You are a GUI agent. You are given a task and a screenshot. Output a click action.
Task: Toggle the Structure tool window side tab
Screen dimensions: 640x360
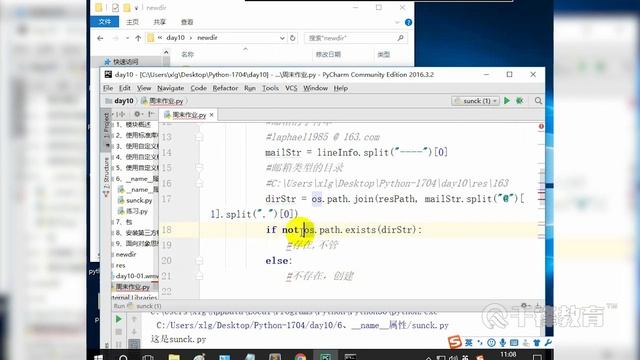click(x=107, y=176)
